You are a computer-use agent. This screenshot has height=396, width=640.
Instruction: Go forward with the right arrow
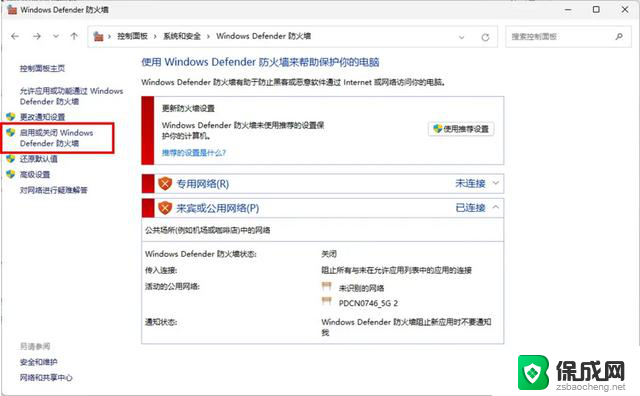tap(37, 36)
